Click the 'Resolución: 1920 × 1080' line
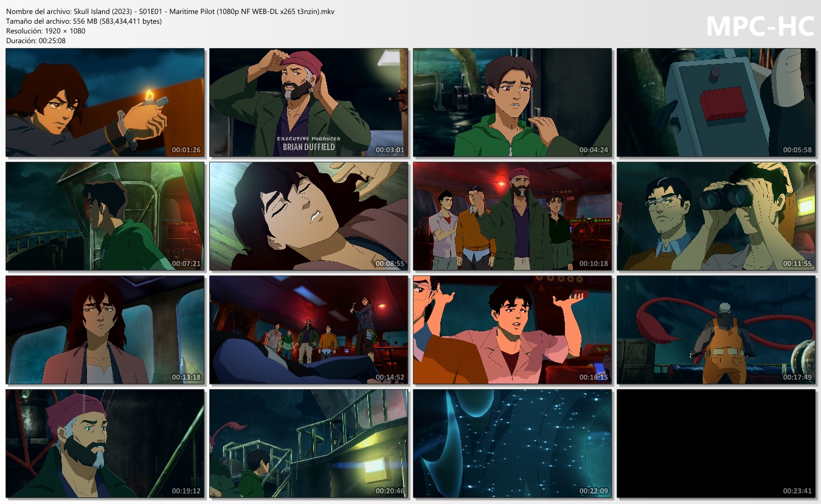The height and width of the screenshot is (504, 821). click(46, 31)
